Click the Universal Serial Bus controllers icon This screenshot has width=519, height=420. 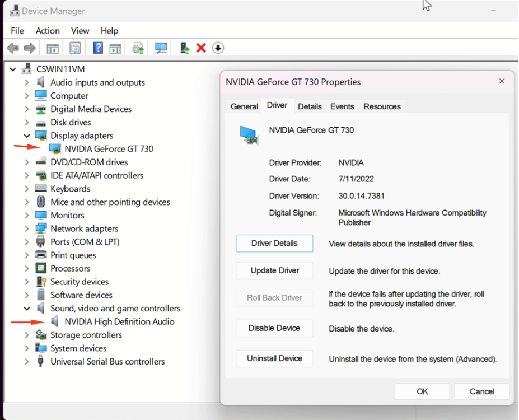coord(40,361)
